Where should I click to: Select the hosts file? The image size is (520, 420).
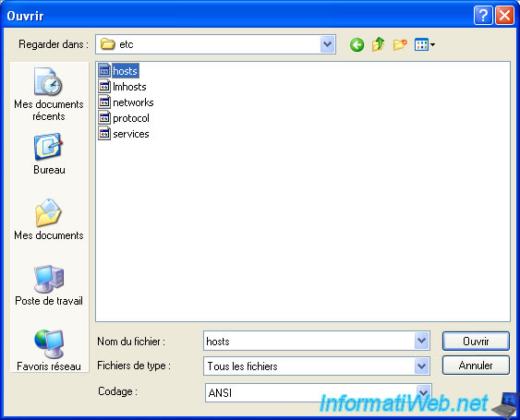[118, 70]
